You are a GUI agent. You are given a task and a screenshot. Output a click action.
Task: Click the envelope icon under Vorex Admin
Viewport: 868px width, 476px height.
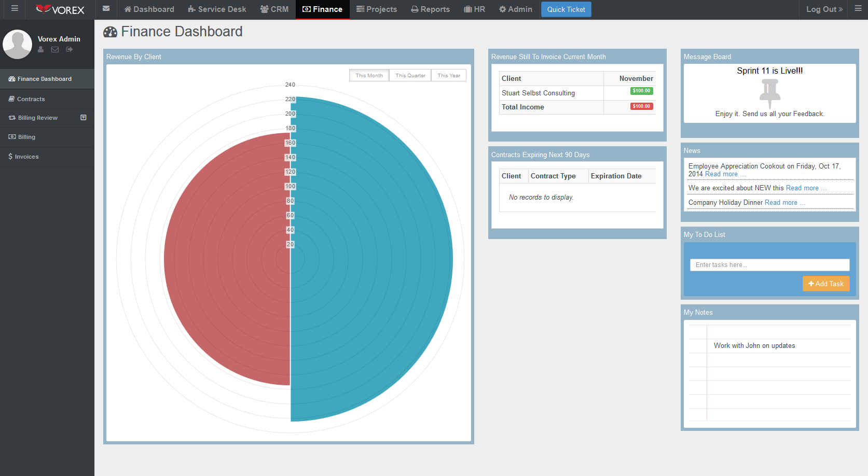tap(55, 50)
